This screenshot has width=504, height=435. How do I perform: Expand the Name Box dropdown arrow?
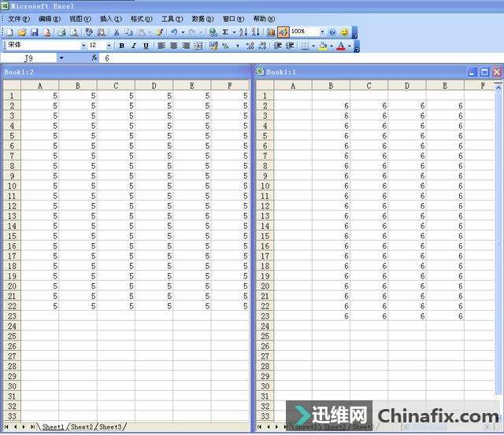coord(61,58)
